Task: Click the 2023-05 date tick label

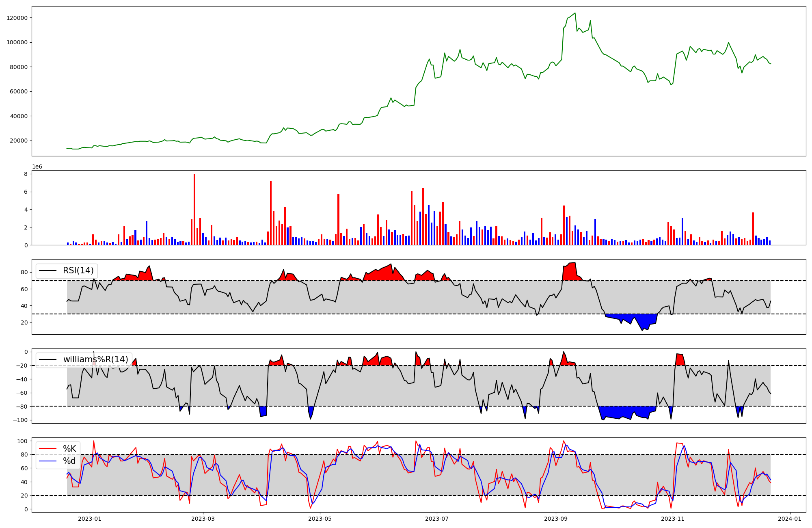Action: 320,519
